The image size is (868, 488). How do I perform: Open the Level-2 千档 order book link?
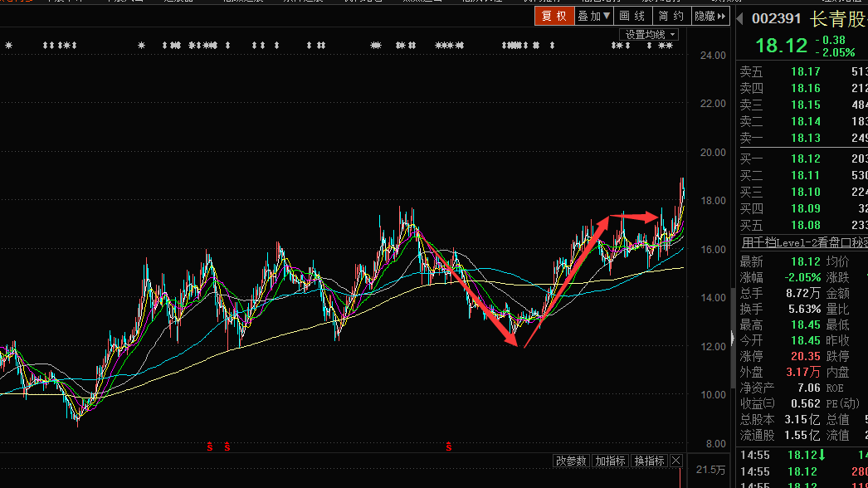tap(804, 242)
